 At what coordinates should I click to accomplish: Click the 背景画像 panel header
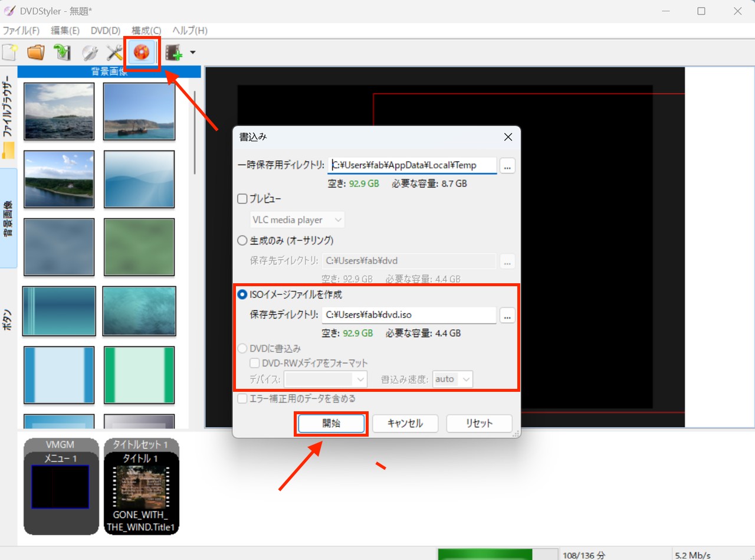pos(109,72)
